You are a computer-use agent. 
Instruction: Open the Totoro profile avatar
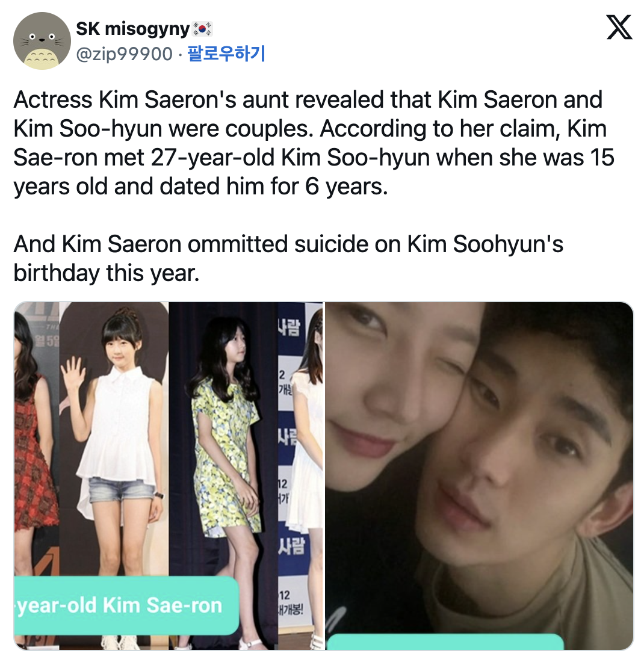[x=42, y=41]
